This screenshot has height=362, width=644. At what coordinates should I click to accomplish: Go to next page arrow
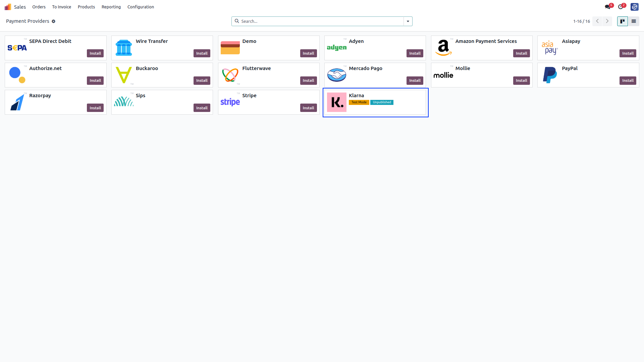(607, 21)
